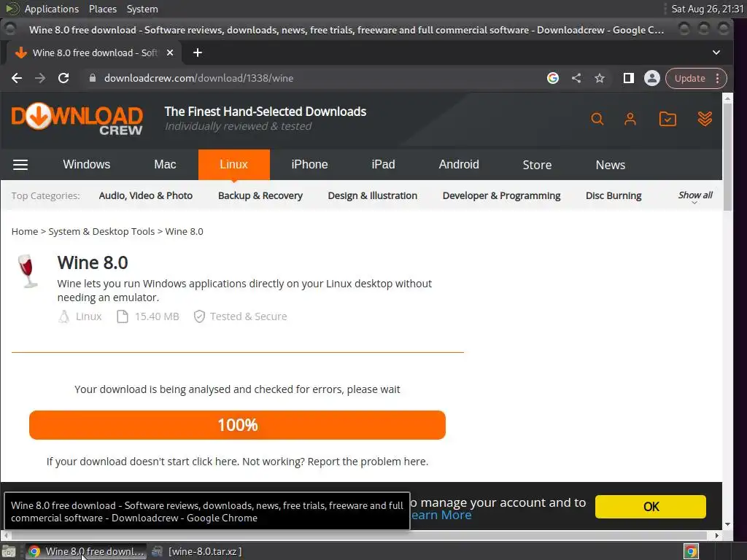Open the Places menu
The width and height of the screenshot is (747, 560).
pos(102,9)
